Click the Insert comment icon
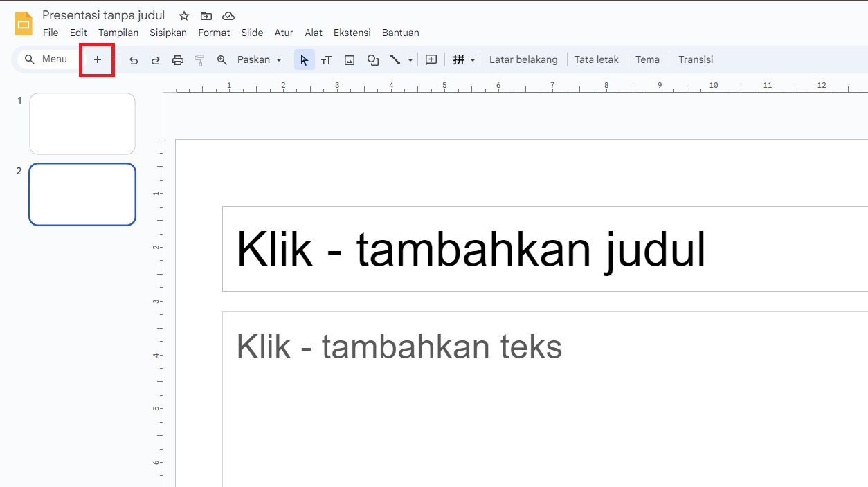 431,59
